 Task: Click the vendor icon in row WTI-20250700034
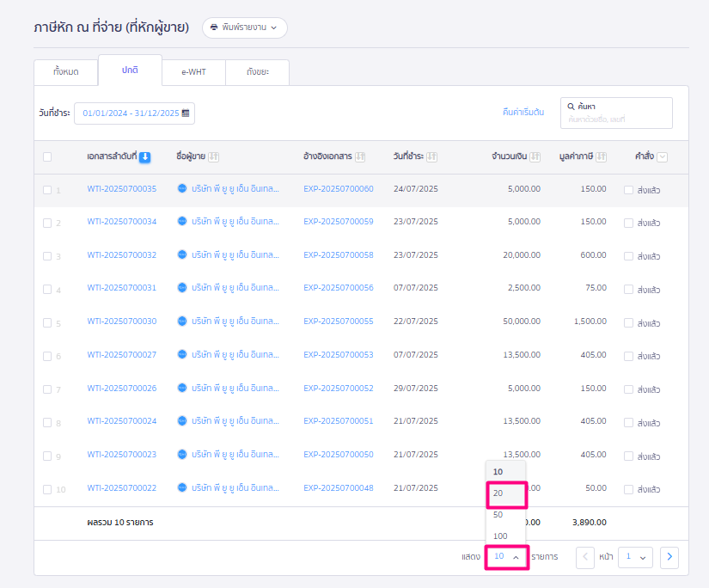[182, 221]
